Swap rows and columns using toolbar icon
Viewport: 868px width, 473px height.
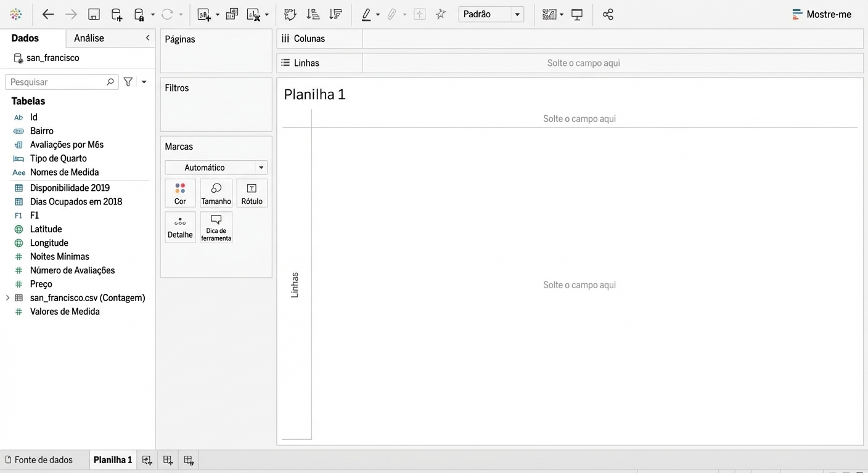[x=290, y=14]
